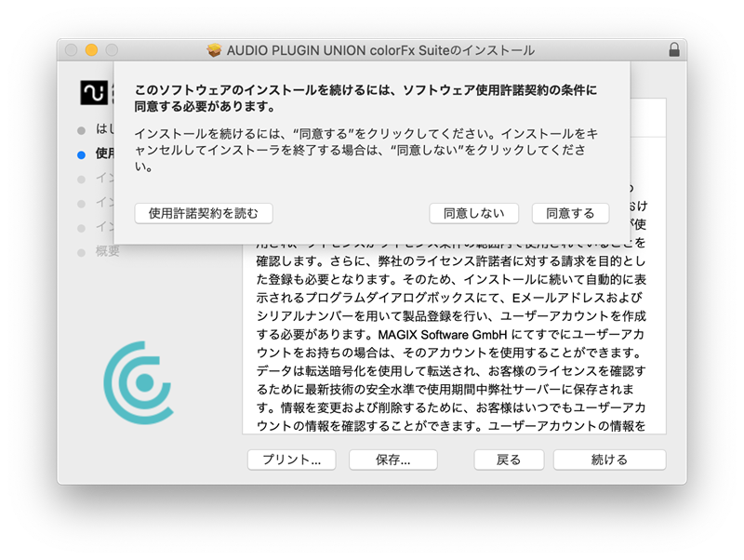Viewport: 744px width, 560px height.
Task: Click the line starting with ウントの情報を確認する
Action: (x=451, y=426)
